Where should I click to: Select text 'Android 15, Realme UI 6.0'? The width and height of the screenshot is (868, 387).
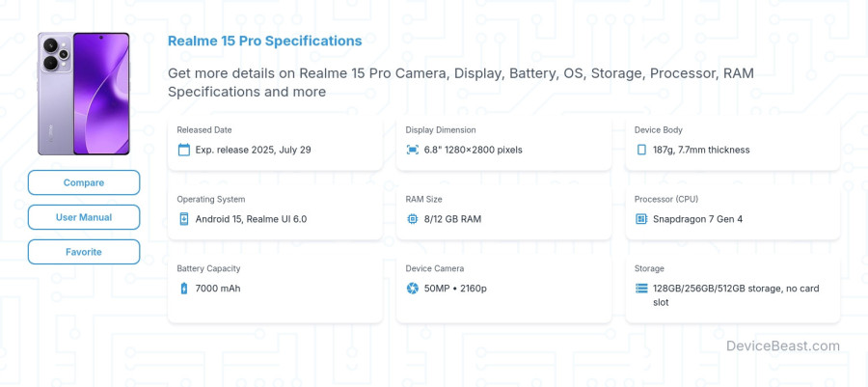pyautogui.click(x=251, y=219)
